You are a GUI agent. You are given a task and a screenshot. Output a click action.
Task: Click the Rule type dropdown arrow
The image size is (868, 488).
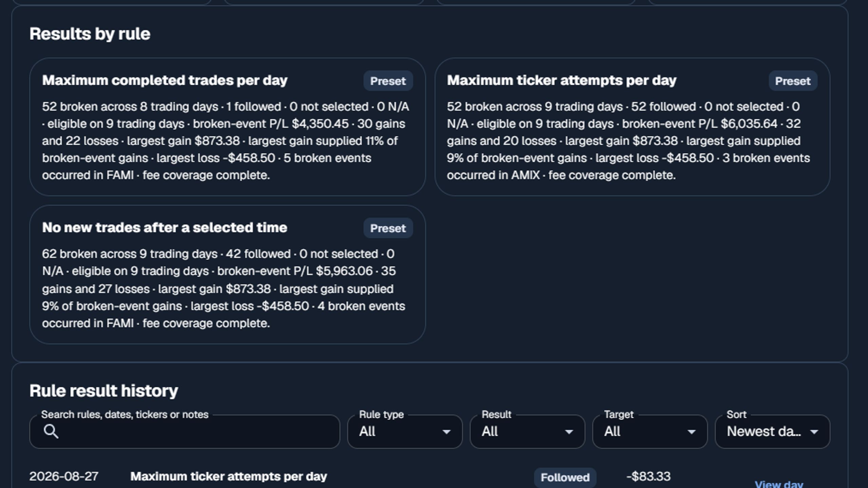point(446,432)
